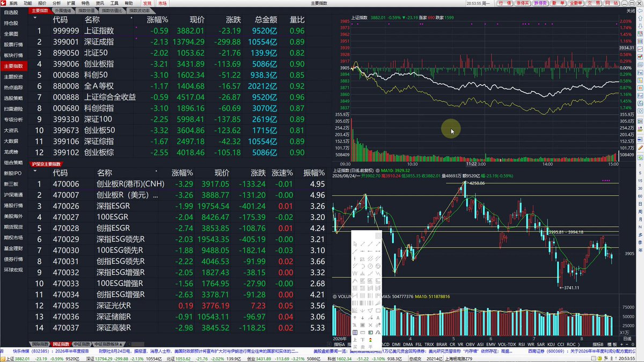The image size is (644, 362).
Task: Switch to 年 yearly period in right sidebar
Action: pos(640,249)
